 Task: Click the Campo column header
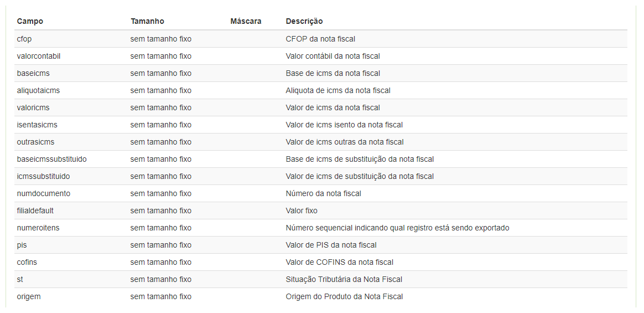click(30, 21)
